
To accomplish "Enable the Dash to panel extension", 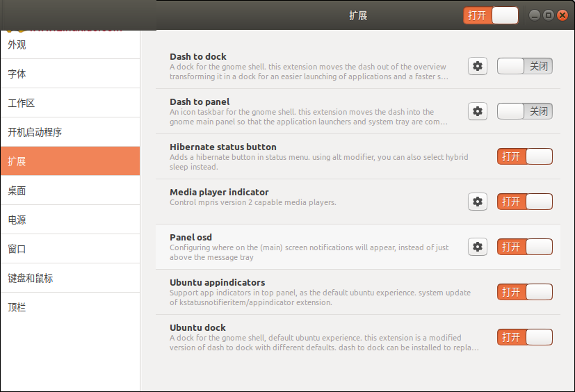I will coord(524,111).
